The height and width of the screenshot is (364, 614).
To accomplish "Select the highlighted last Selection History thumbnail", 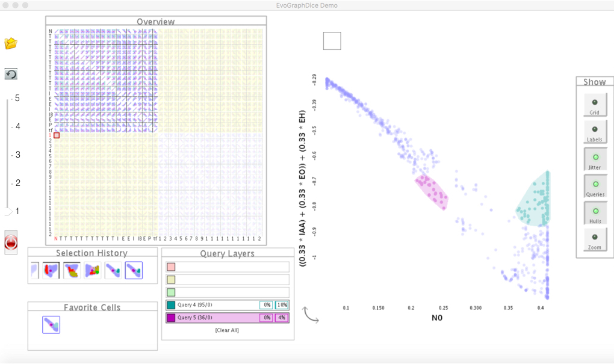I will pyautogui.click(x=134, y=270).
